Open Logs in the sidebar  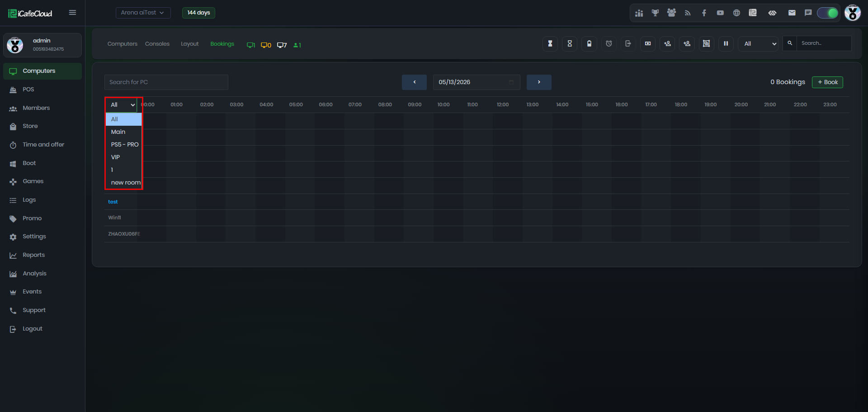click(x=42, y=200)
